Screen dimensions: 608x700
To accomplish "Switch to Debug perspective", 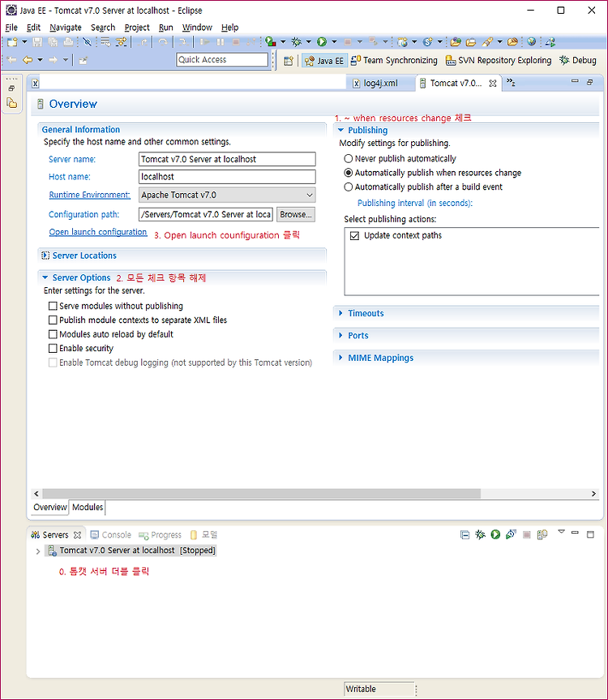I will 578,60.
